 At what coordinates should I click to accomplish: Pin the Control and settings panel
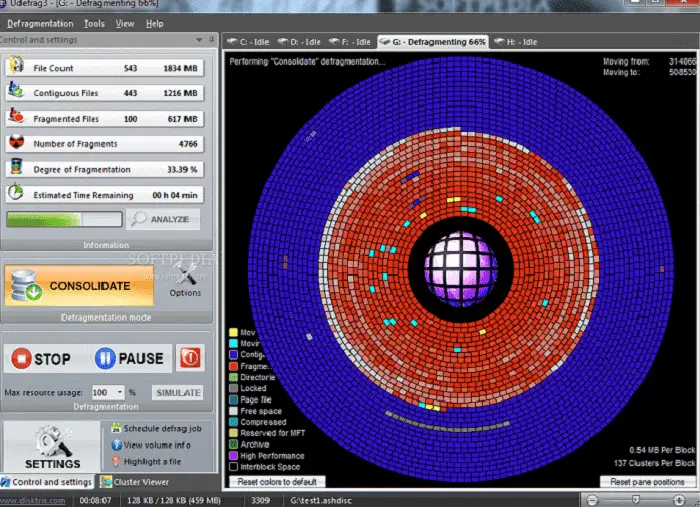pos(212,40)
